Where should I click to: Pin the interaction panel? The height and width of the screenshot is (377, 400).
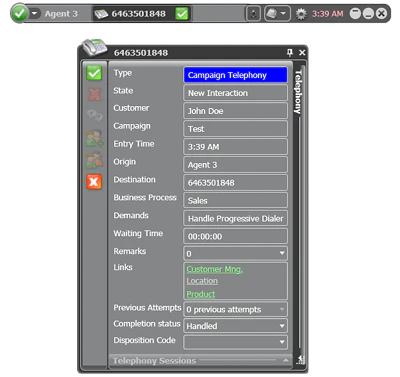pos(290,52)
